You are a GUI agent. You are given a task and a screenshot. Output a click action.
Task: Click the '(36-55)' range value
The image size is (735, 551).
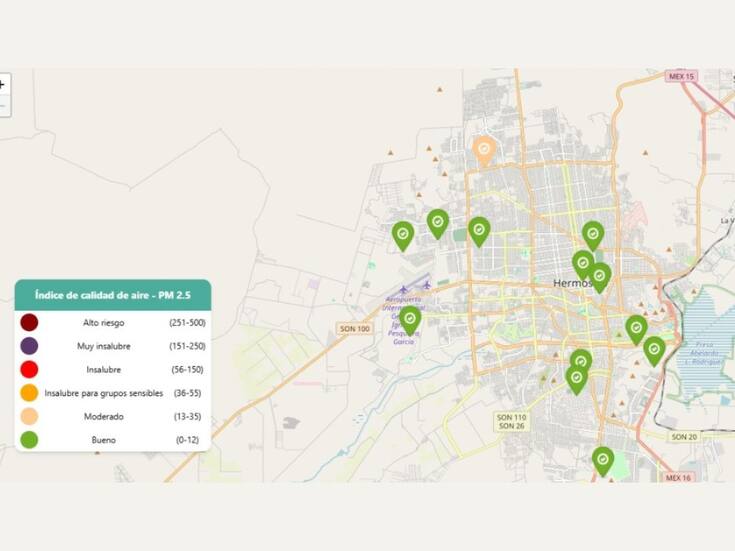[x=188, y=393]
